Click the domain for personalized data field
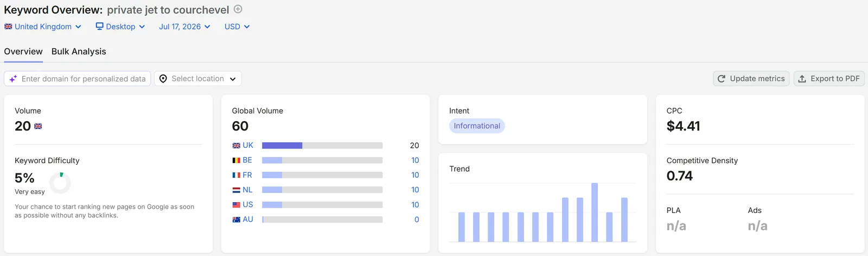Image resolution: width=868 pixels, height=256 pixels. [x=78, y=79]
